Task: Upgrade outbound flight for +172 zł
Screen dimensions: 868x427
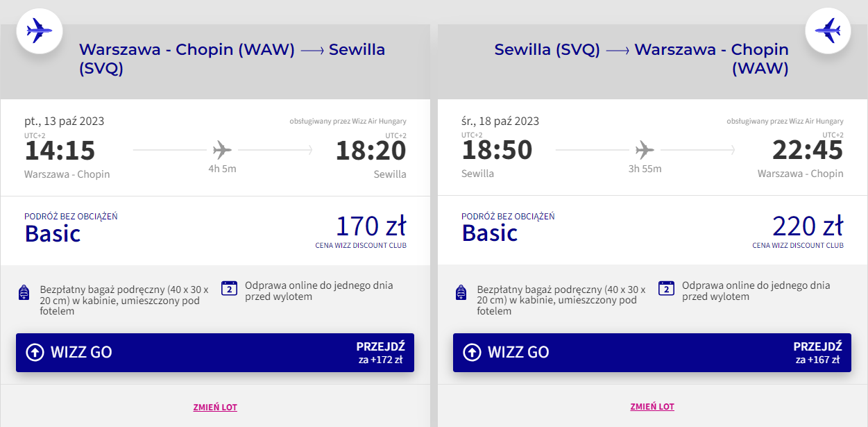Action: click(x=380, y=352)
